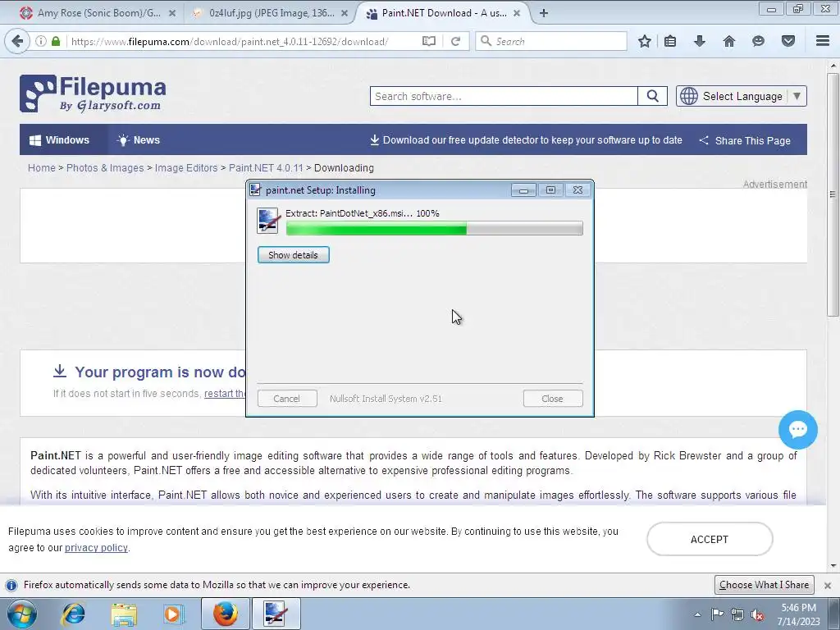Screen dimensions: 840x630
Task: Bookmark this page with the star icon
Action: click(645, 41)
